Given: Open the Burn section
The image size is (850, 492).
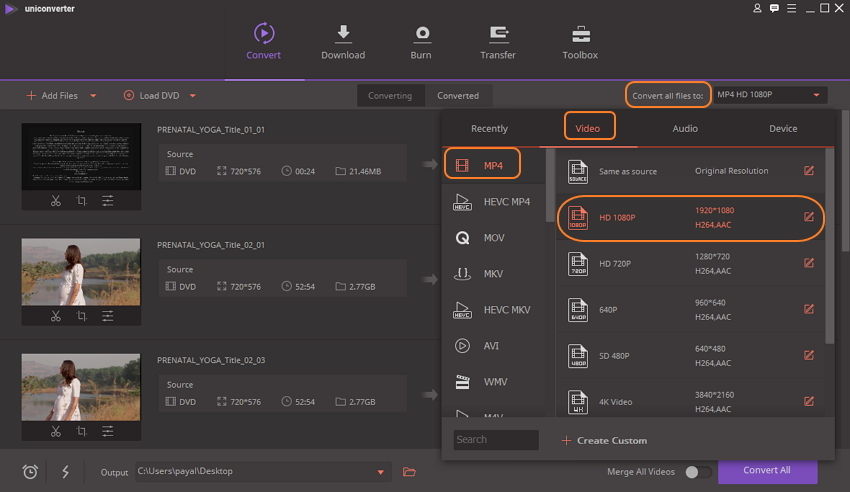Looking at the screenshot, I should (x=421, y=41).
